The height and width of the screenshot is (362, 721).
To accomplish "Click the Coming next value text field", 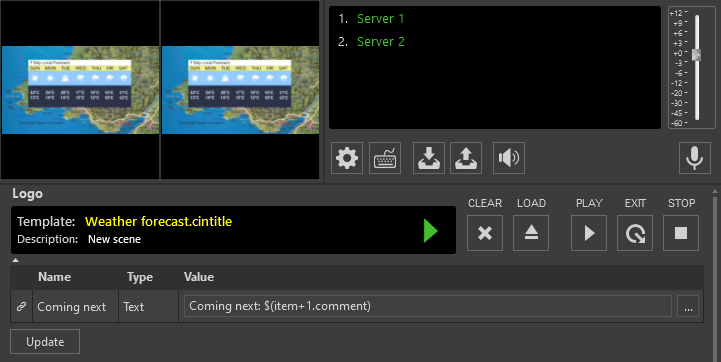I will click(428, 306).
